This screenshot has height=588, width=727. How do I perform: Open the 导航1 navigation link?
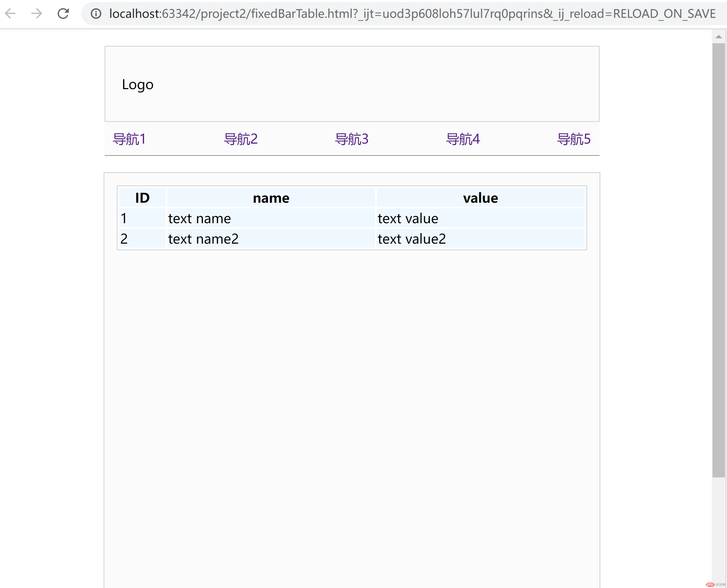click(129, 139)
